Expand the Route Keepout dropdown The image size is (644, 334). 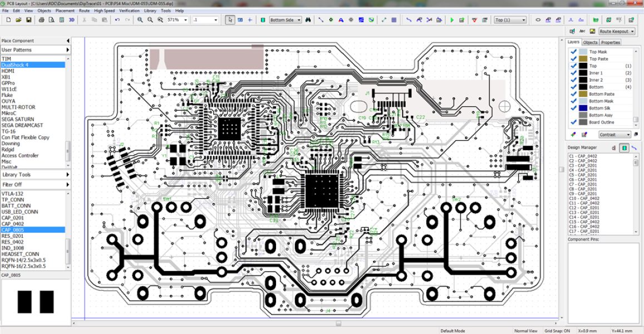point(617,32)
